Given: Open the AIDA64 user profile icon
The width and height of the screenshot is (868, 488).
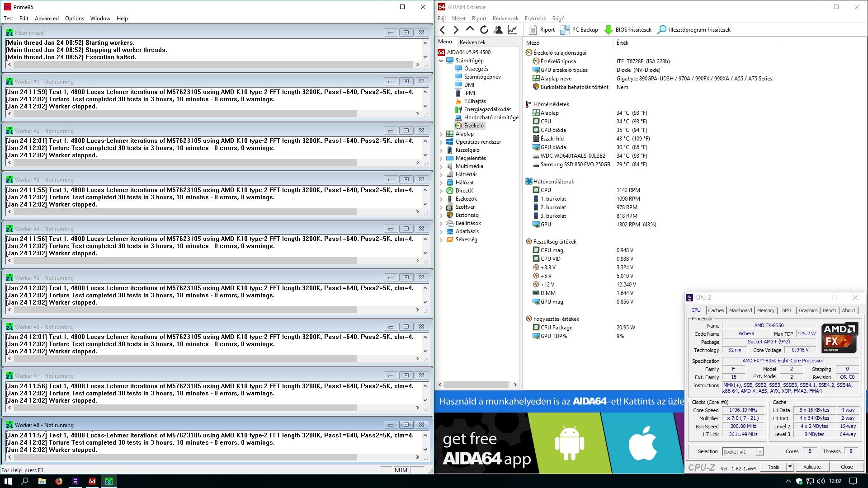Looking at the screenshot, I should pyautogui.click(x=498, y=30).
